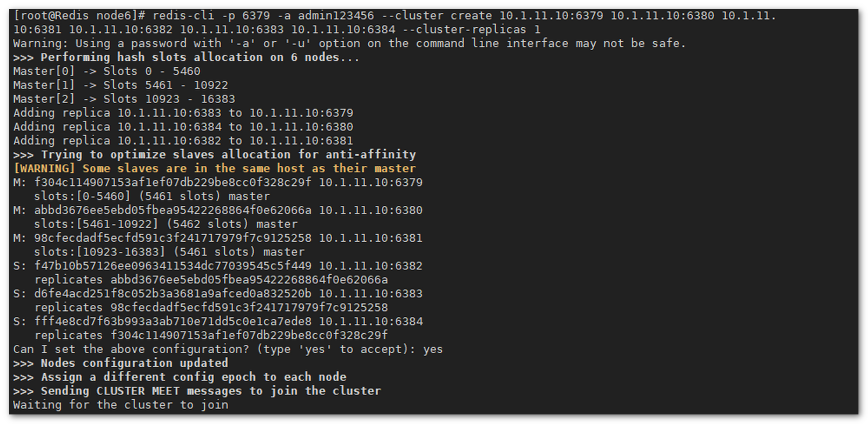Select the 'Performing hash slots allocation' line
This screenshot has width=868, height=424.
[x=186, y=57]
